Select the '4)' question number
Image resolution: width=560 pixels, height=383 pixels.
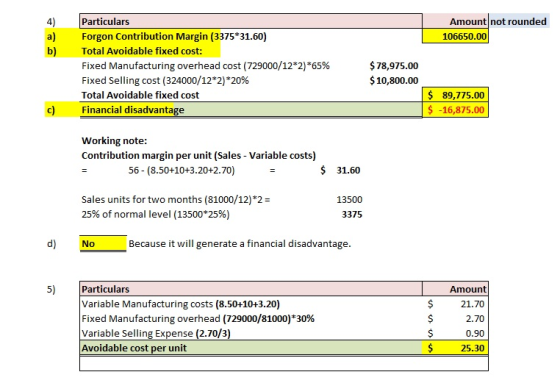pos(51,22)
